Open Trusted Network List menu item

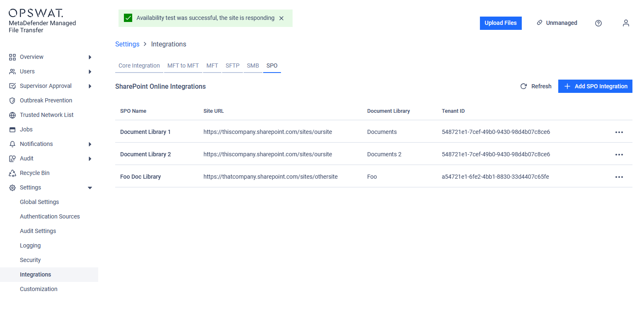(x=46, y=115)
